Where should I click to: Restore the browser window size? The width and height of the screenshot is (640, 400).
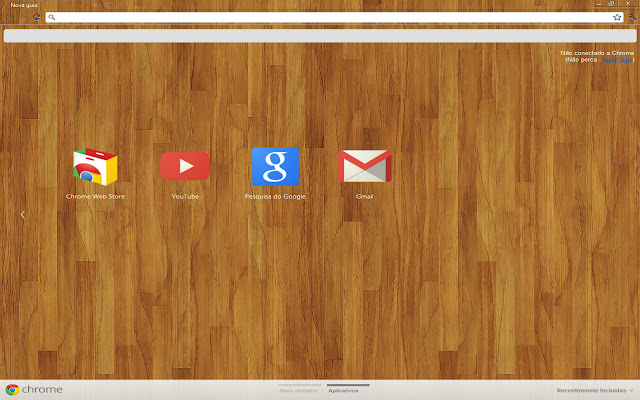click(x=611, y=4)
